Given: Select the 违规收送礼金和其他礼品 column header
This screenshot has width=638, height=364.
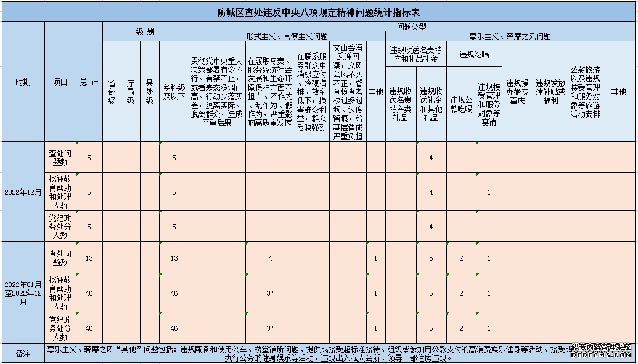Looking at the screenshot, I should 431,104.
